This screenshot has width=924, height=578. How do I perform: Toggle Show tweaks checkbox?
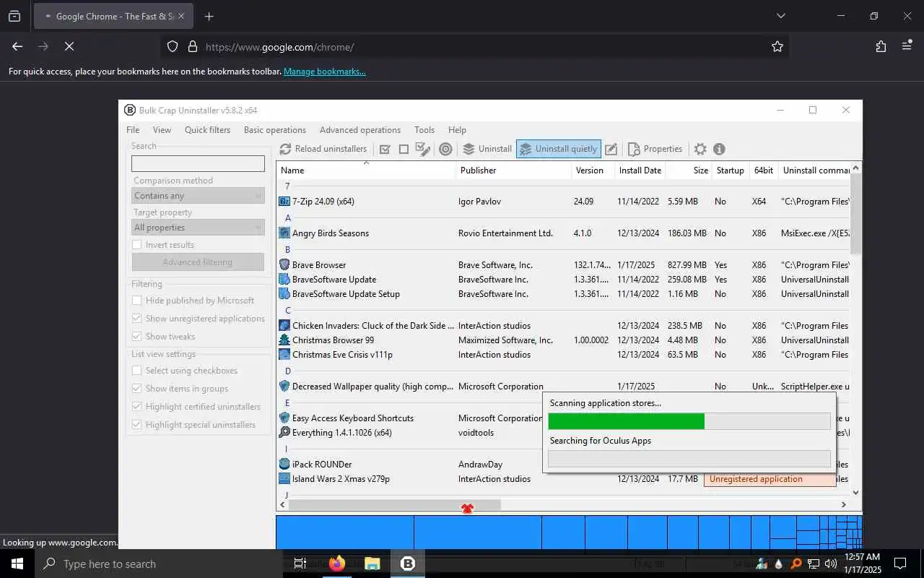click(x=136, y=337)
